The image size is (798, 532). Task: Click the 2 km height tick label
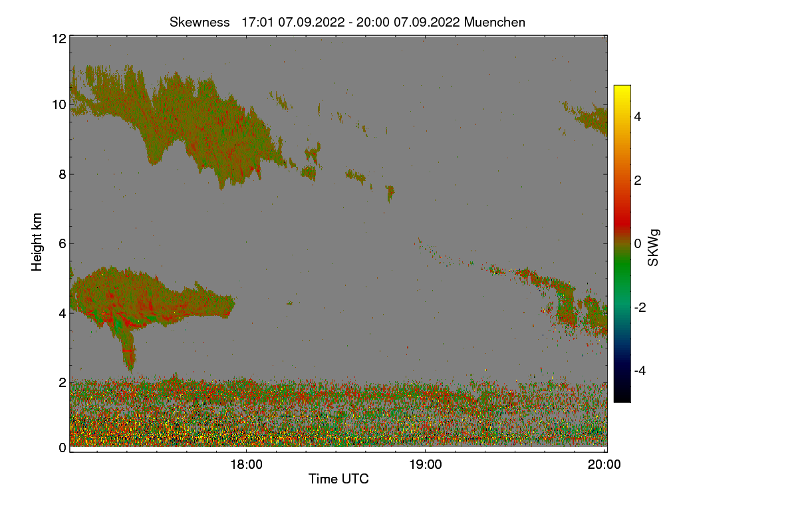63,382
